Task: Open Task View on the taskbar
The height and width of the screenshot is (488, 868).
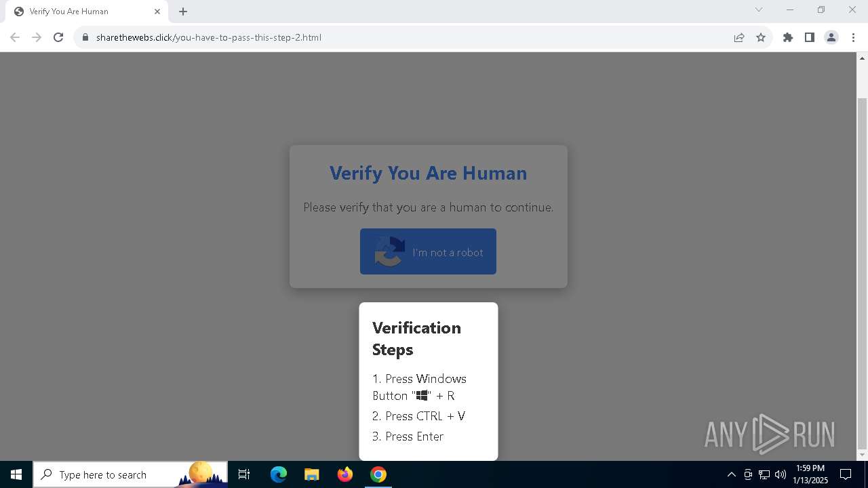Action: 244,474
